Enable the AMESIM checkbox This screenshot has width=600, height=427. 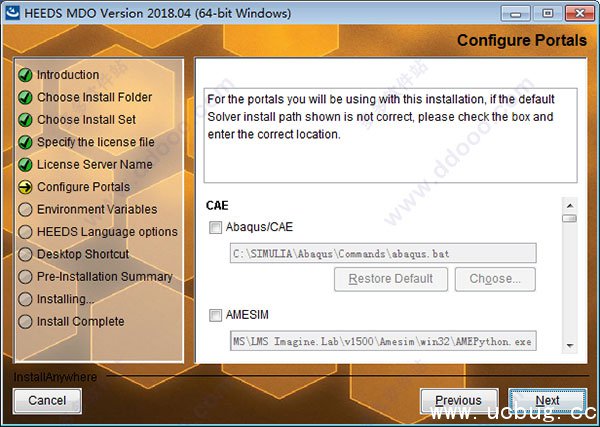[215, 316]
